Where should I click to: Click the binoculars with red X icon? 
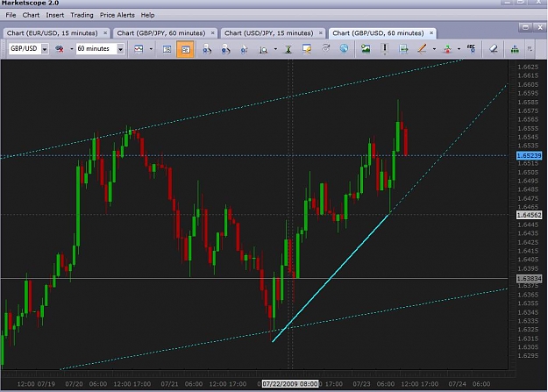click(60, 49)
